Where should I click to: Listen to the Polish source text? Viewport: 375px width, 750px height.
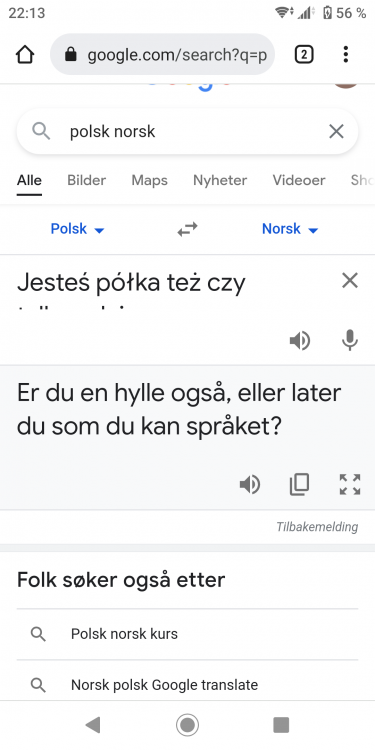300,341
